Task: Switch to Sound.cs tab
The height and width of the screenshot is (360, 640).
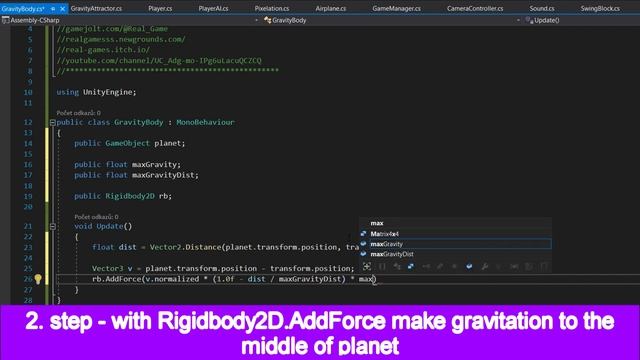Action: click(x=542, y=8)
